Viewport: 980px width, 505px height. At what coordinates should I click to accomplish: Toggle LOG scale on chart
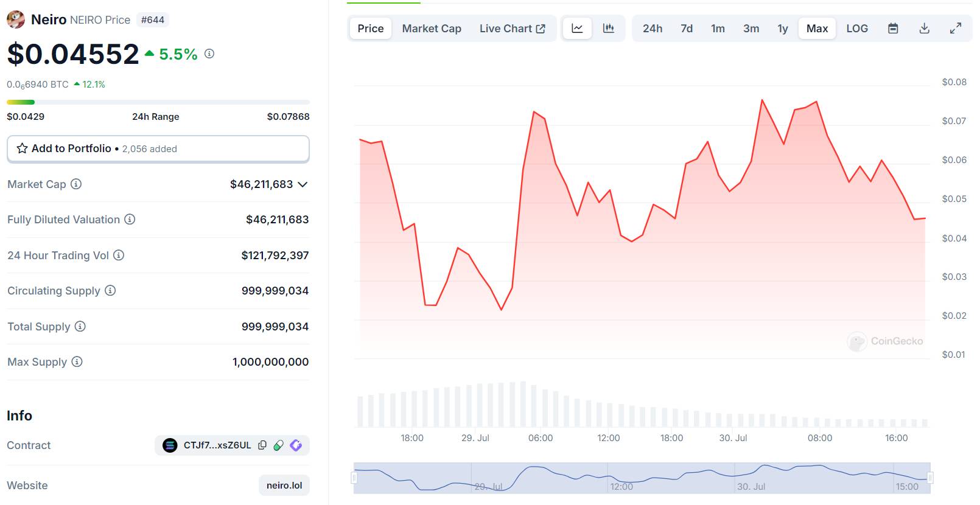click(857, 29)
